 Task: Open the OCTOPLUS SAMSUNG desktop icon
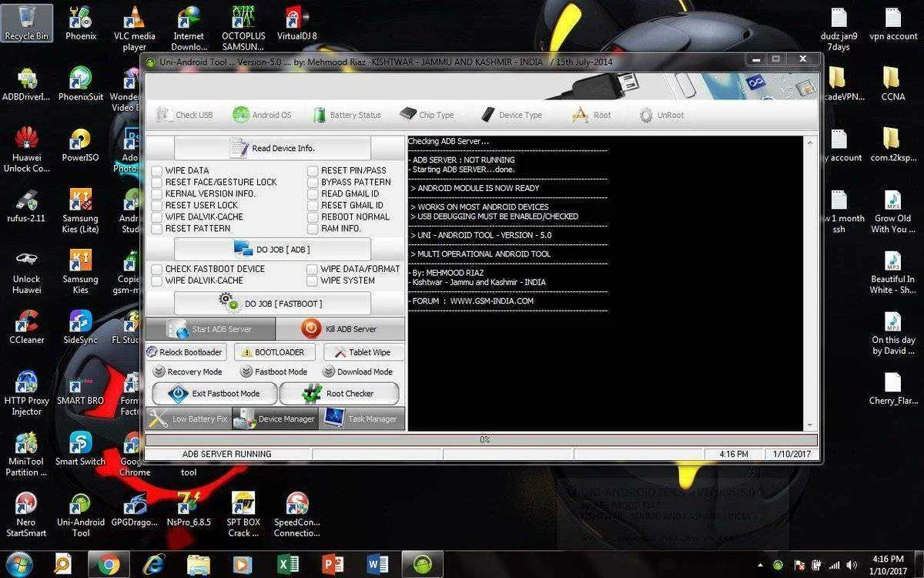coord(243,28)
